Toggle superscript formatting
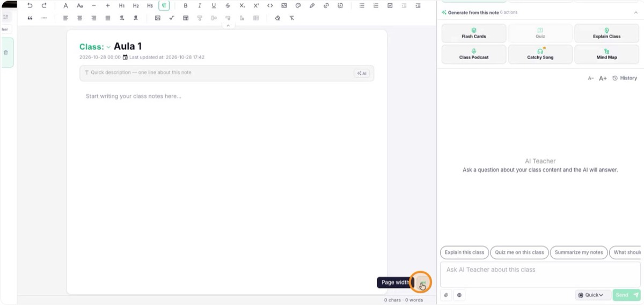The height and width of the screenshot is (305, 644). (256, 5)
